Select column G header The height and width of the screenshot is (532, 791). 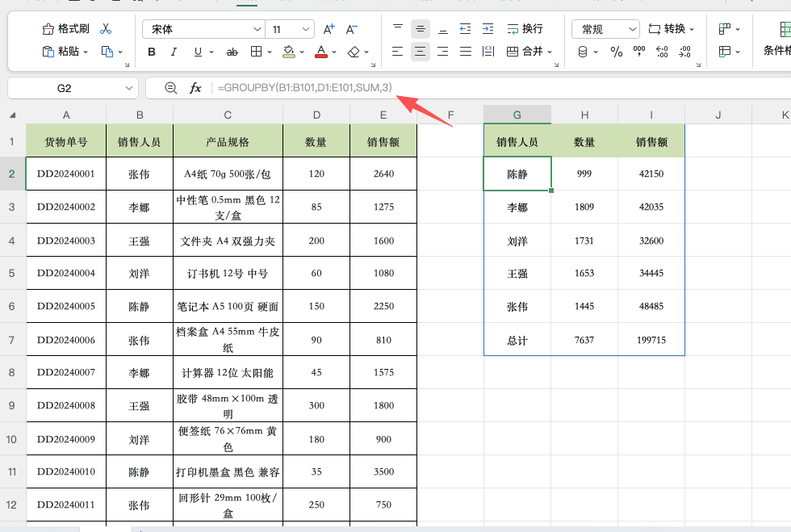pyautogui.click(x=517, y=115)
